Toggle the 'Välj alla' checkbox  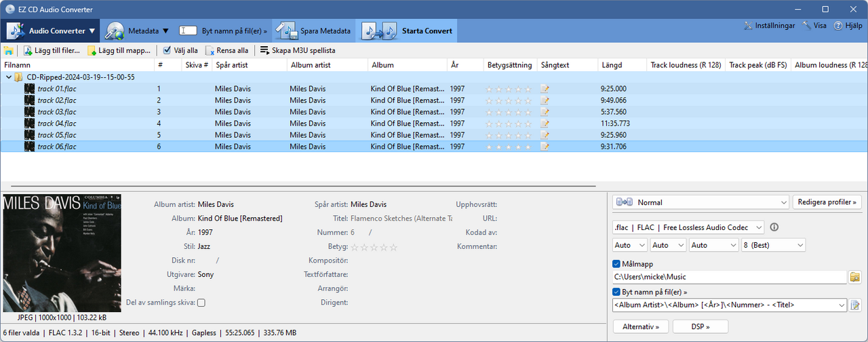point(167,50)
